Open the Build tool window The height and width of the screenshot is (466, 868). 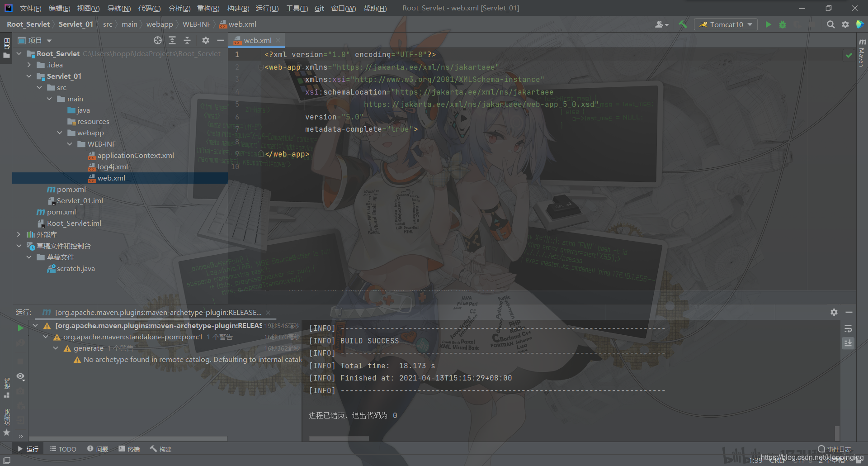pyautogui.click(x=161, y=449)
